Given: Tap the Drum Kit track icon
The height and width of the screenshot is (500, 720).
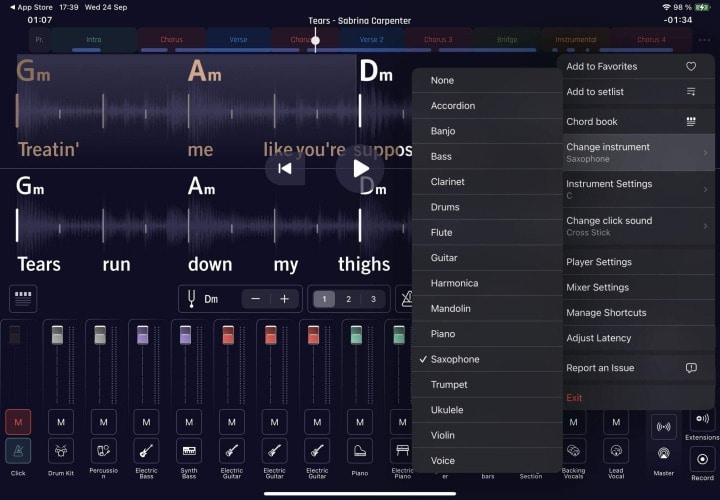Looking at the screenshot, I should coord(61,451).
